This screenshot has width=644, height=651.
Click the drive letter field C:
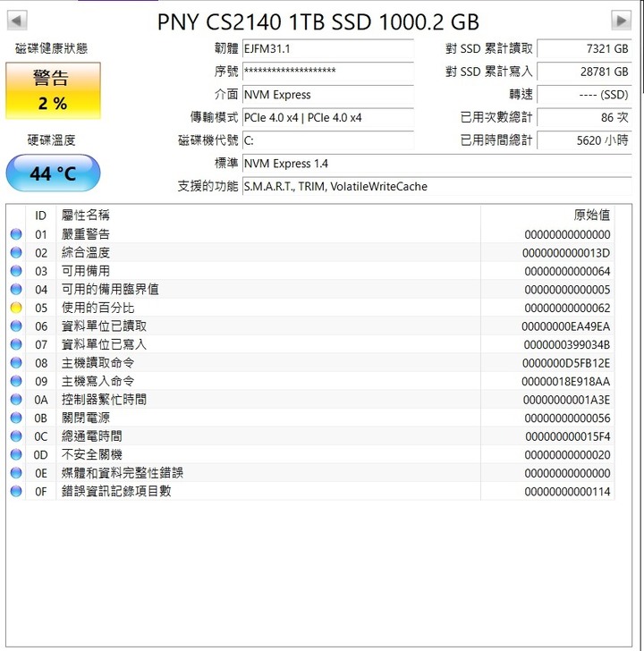click(328, 140)
